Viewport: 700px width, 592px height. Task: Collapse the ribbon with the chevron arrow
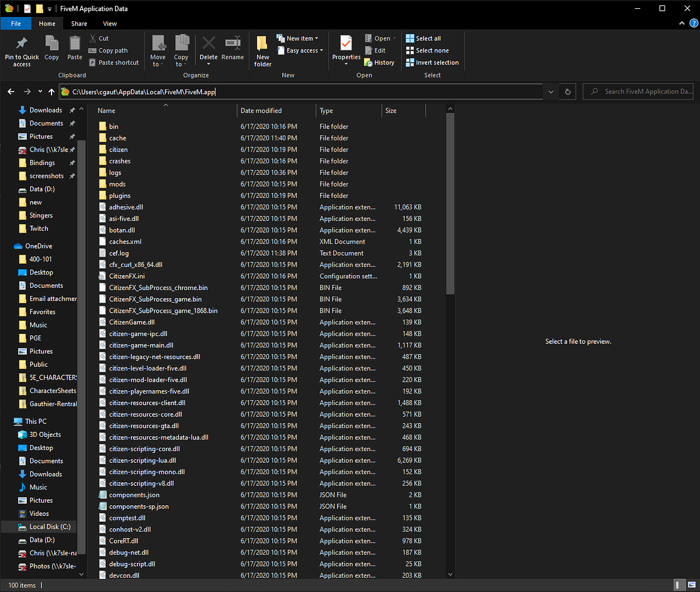[682, 23]
